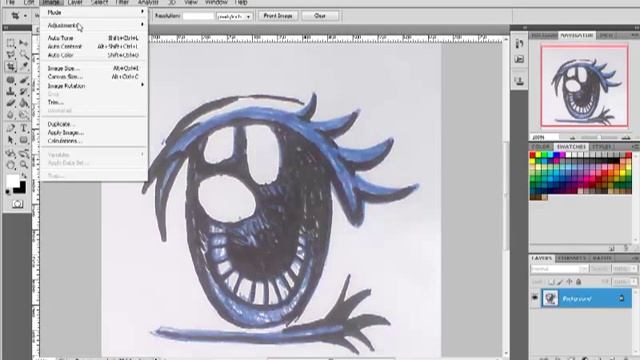The width and height of the screenshot is (640, 360).
Task: Switch to the Color tab
Action: tap(540, 147)
